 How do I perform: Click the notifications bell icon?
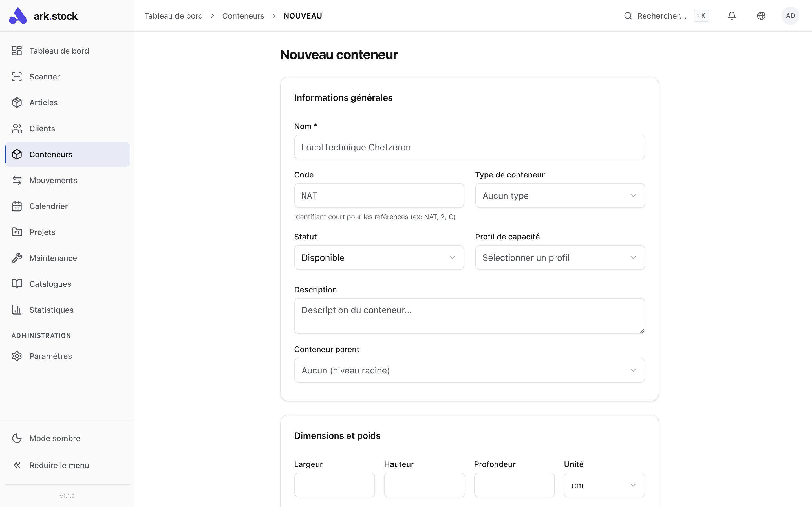732,16
